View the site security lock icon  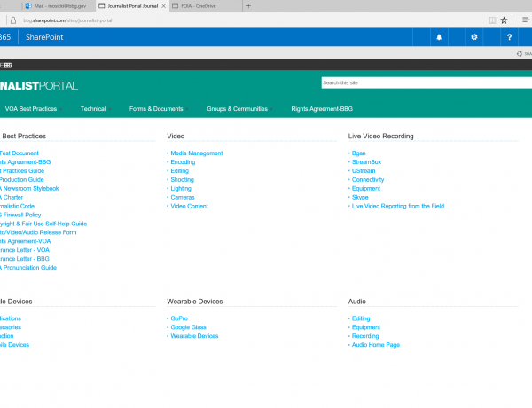(x=13, y=20)
